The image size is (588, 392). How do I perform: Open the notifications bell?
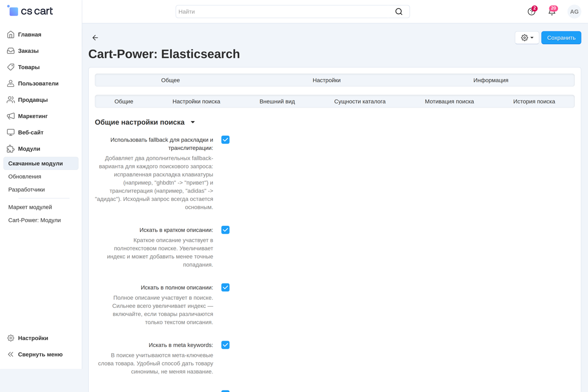[552, 11]
